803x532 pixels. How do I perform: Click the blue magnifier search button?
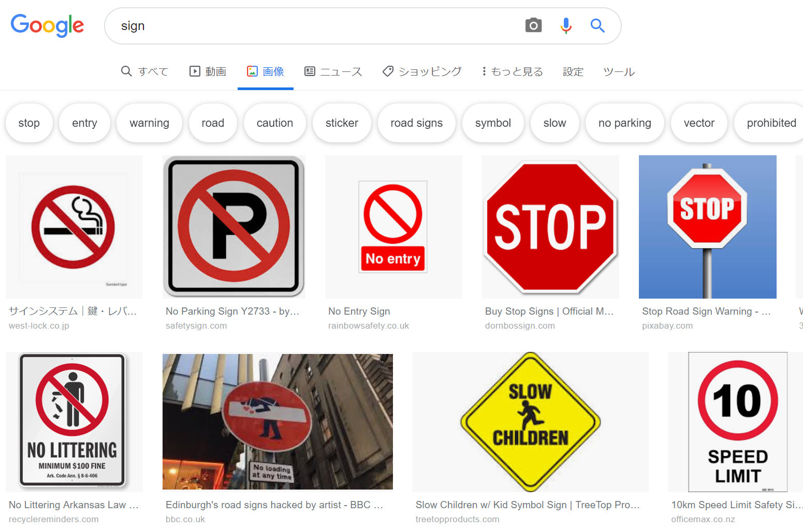[x=597, y=25]
